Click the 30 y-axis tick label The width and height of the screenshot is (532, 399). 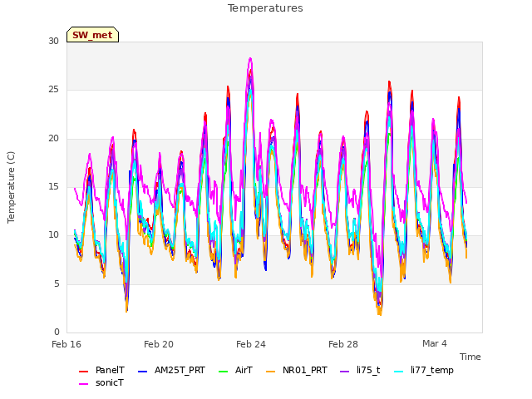pyautogui.click(x=53, y=41)
